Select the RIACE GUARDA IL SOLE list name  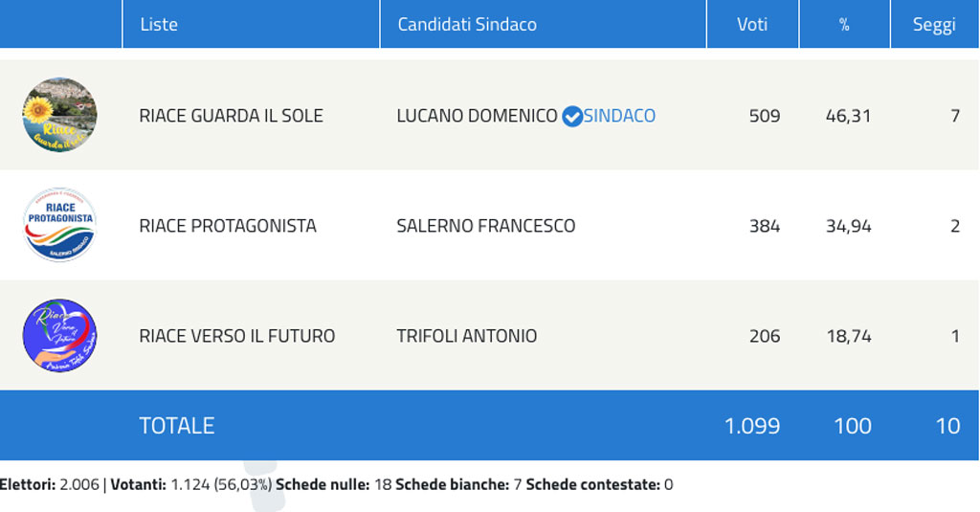pyautogui.click(x=231, y=116)
